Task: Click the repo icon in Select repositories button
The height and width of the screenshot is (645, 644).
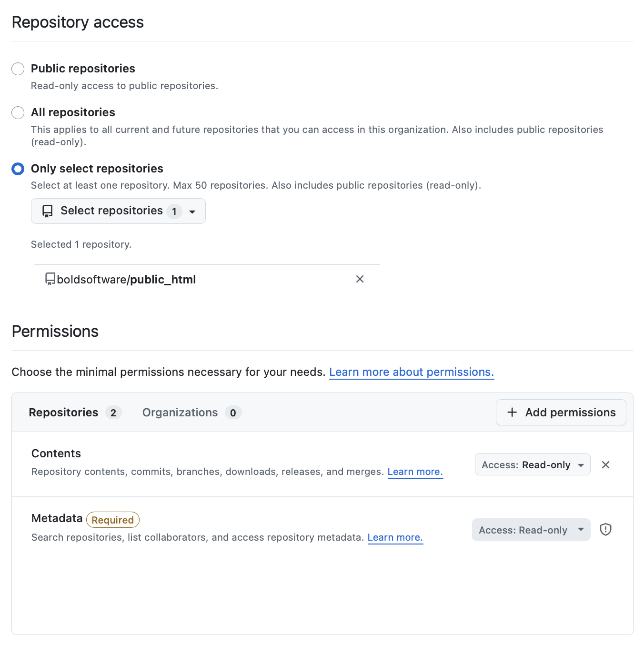Action: 48,211
